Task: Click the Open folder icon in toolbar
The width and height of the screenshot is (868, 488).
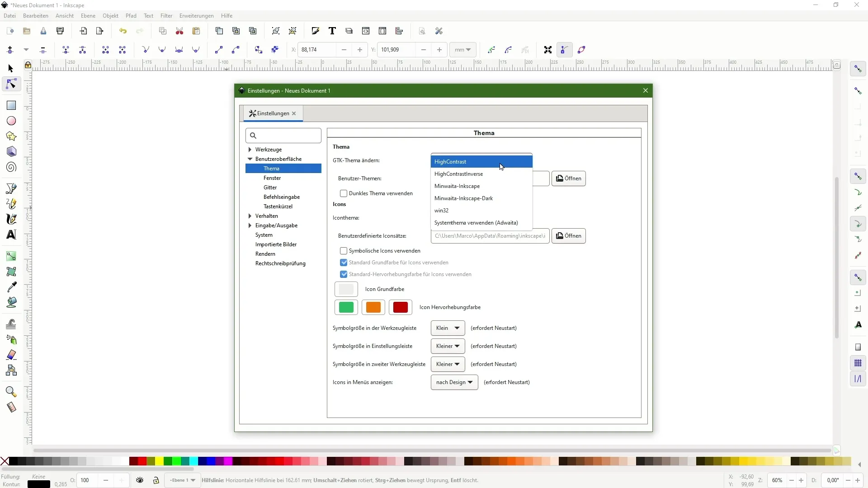Action: tap(27, 31)
